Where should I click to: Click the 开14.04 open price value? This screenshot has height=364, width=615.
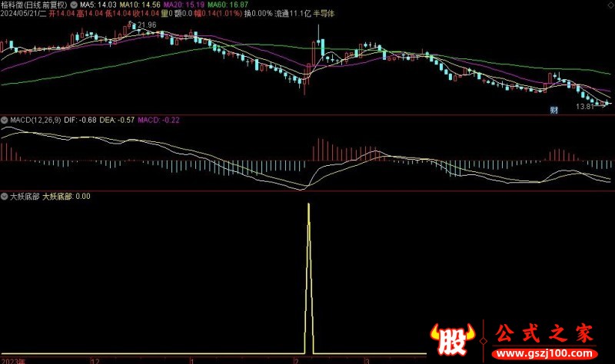(x=62, y=13)
